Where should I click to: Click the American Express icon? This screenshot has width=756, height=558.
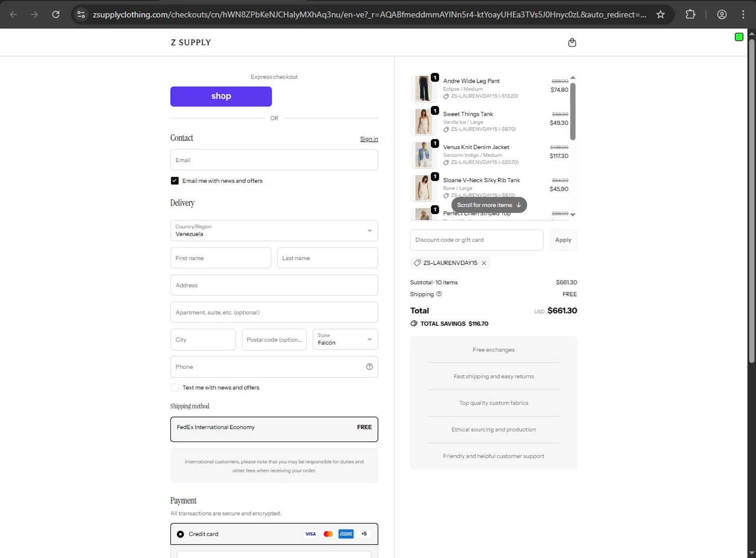point(346,534)
